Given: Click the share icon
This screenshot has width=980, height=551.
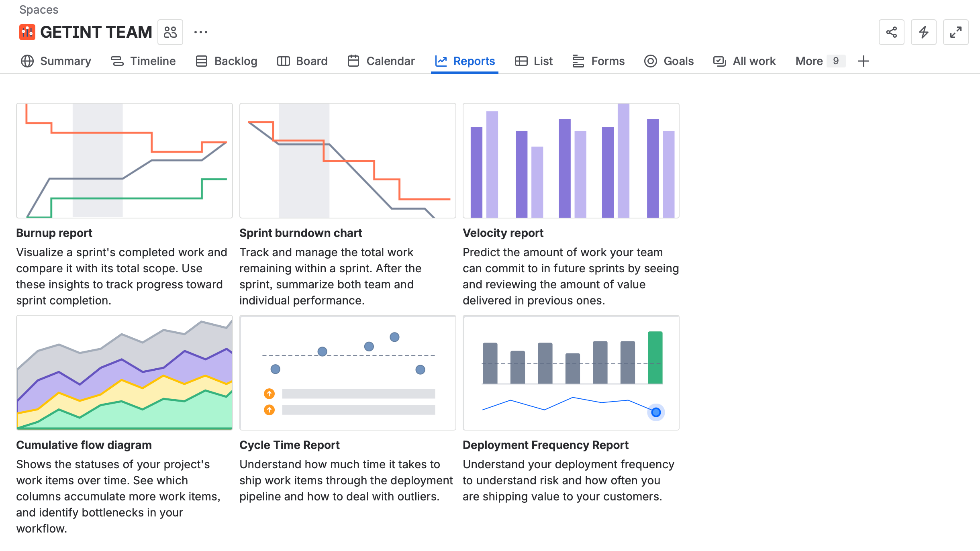Looking at the screenshot, I should (x=891, y=32).
